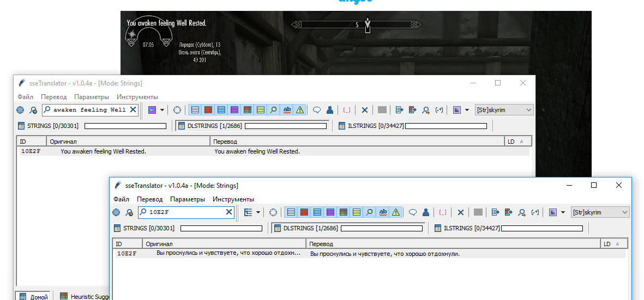Open Перевод menu in rear window
This screenshot has height=300, width=644.
pyautogui.click(x=54, y=97)
